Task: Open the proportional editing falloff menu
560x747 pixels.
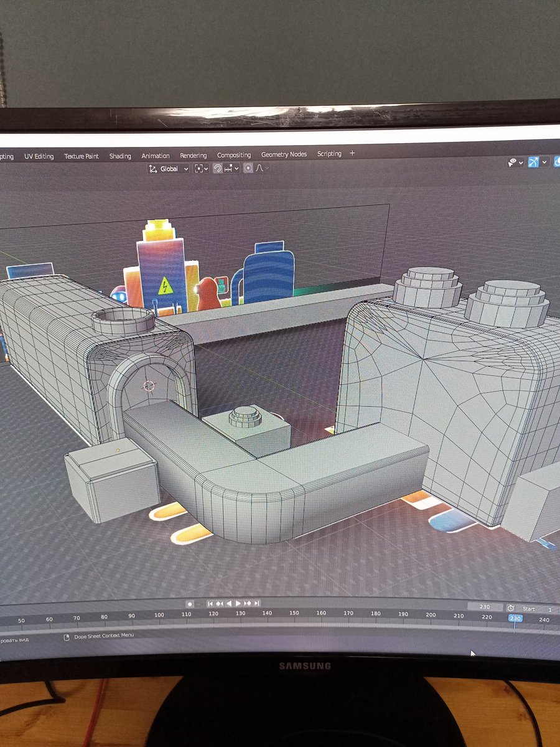Action: click(x=261, y=168)
